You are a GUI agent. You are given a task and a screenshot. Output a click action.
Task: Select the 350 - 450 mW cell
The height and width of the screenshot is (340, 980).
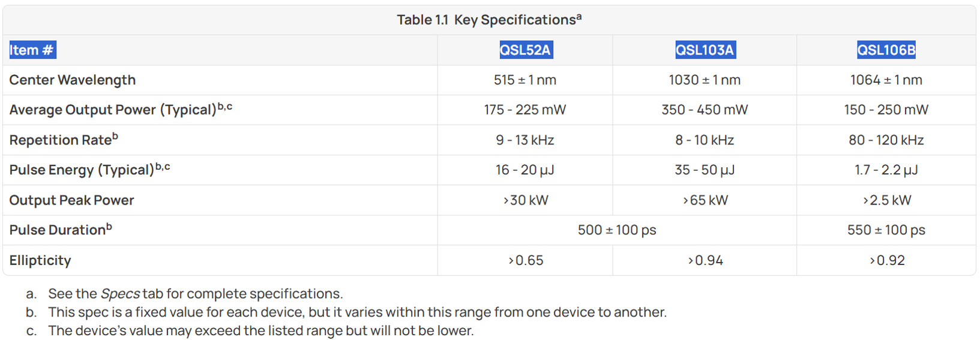coord(705,110)
